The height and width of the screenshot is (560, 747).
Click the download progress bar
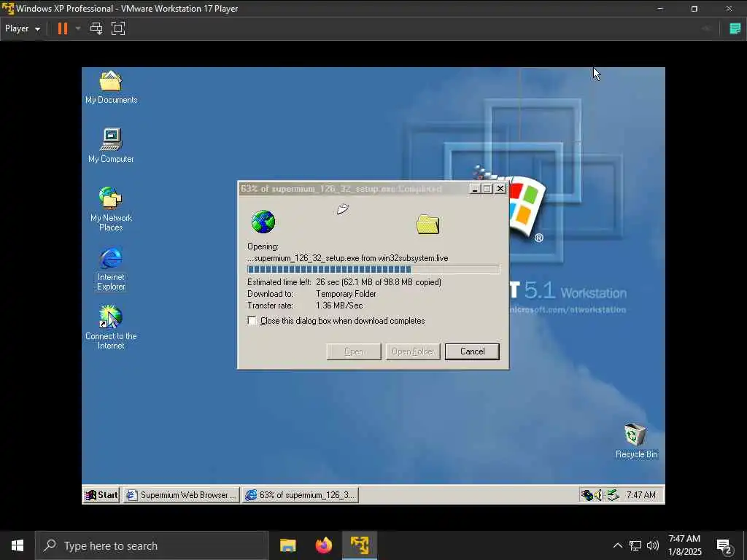pos(373,270)
